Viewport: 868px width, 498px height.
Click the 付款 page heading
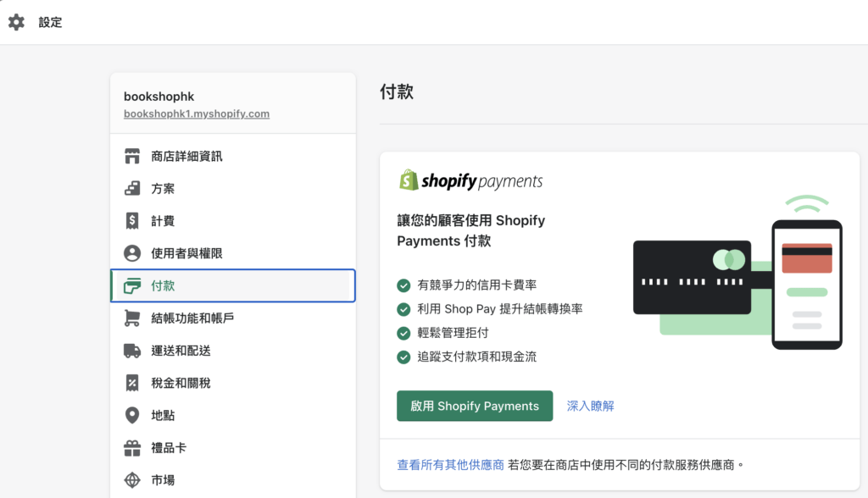pos(397,91)
